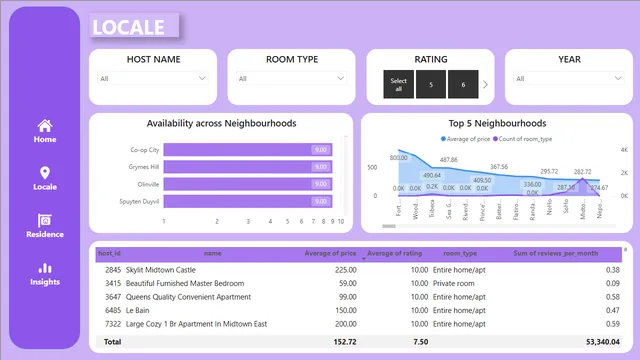Click the SoHo axis label

[566, 207]
